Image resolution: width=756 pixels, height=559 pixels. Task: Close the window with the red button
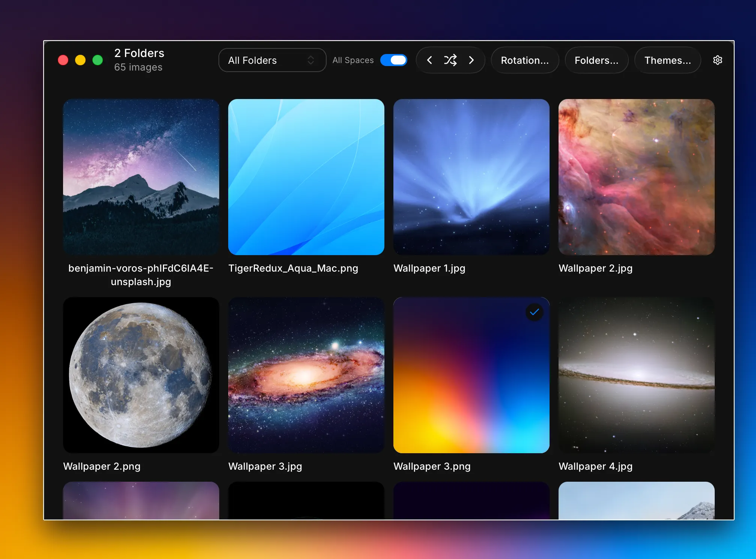(63, 60)
